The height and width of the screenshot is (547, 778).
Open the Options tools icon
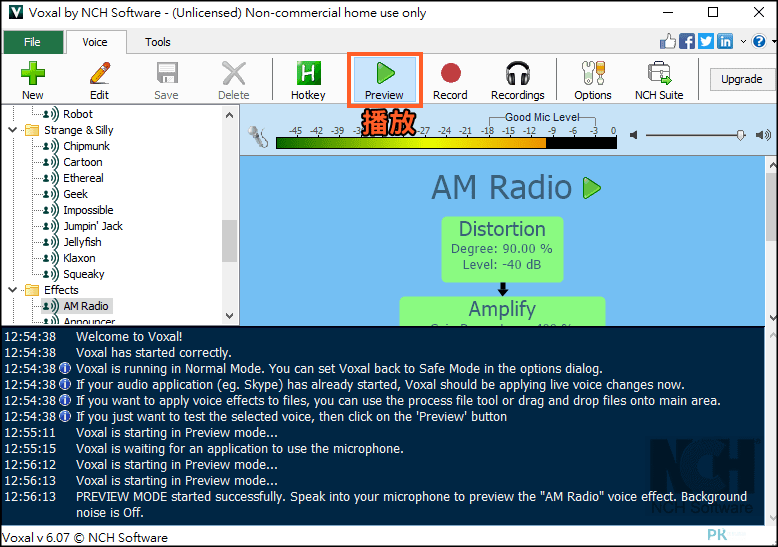click(x=593, y=73)
